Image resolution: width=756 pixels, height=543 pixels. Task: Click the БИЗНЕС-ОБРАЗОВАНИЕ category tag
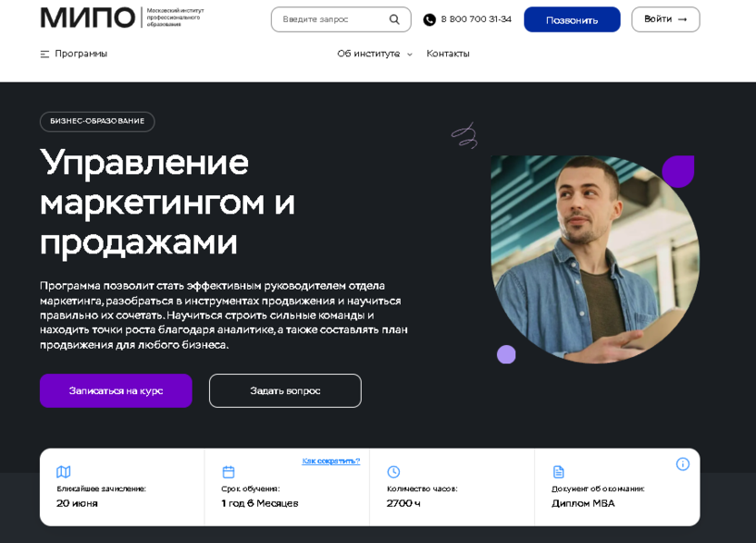click(x=97, y=122)
